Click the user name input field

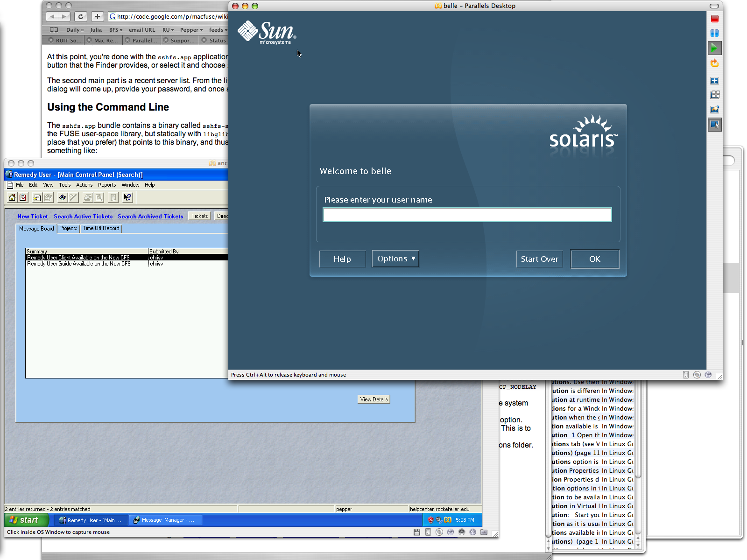(x=467, y=215)
